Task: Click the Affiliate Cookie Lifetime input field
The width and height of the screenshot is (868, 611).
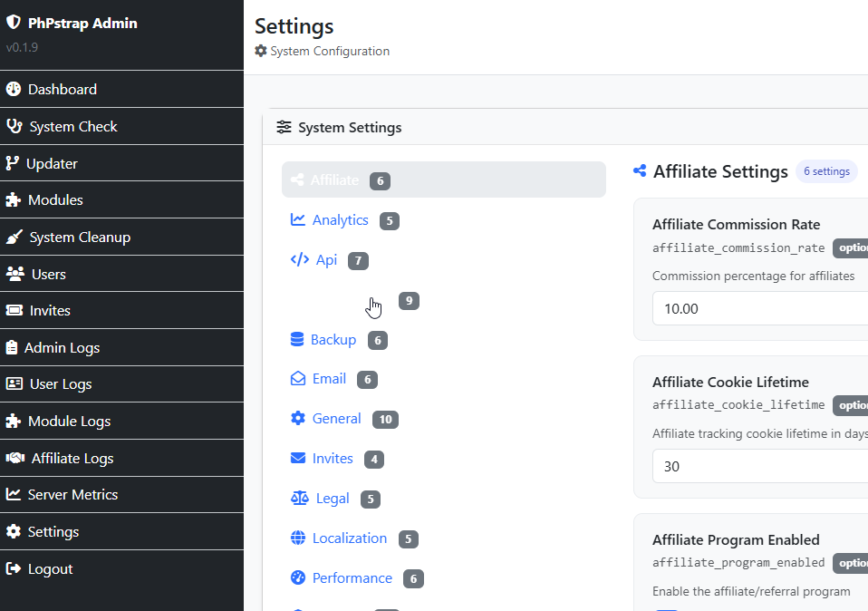Action: coord(760,467)
